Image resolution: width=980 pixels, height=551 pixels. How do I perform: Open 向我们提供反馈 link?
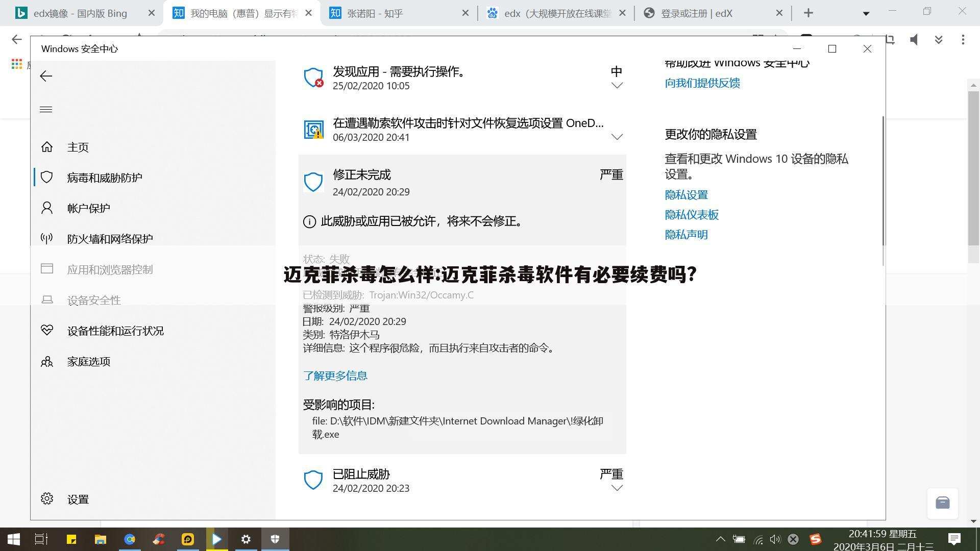coord(702,83)
